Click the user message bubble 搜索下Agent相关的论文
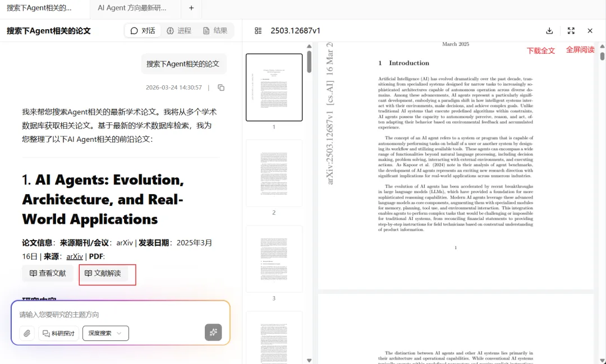The width and height of the screenshot is (606, 364). [x=183, y=64]
